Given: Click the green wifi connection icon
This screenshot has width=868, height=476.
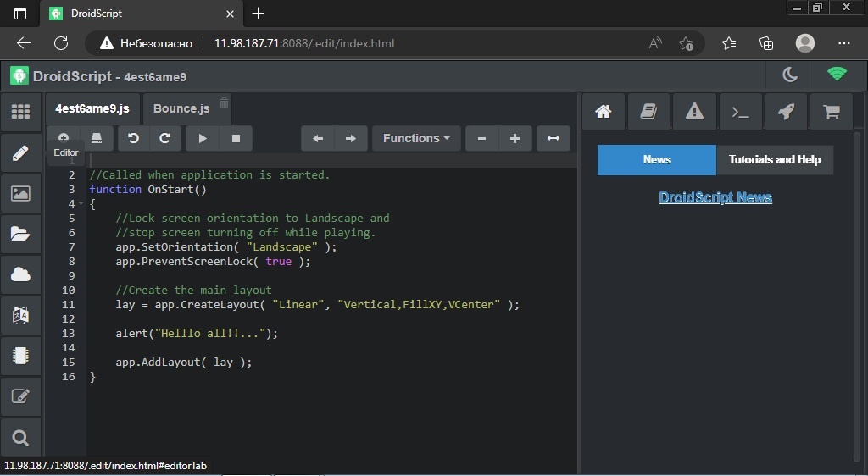Looking at the screenshot, I should [x=837, y=74].
